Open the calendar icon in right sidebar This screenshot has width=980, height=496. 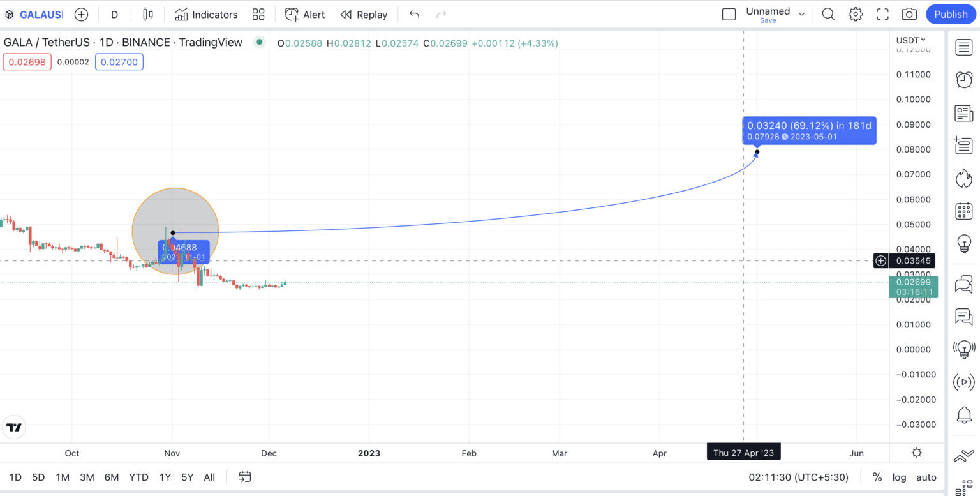pos(963,211)
